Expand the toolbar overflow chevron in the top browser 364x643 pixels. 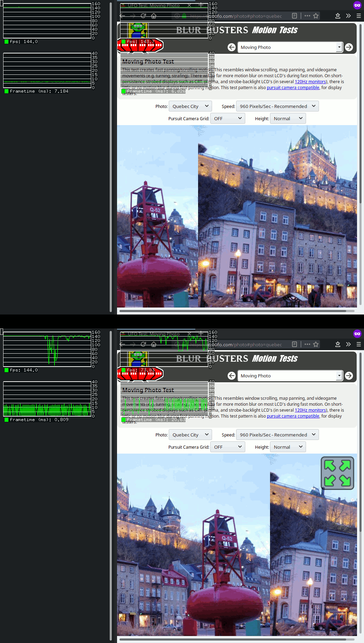pyautogui.click(x=348, y=16)
